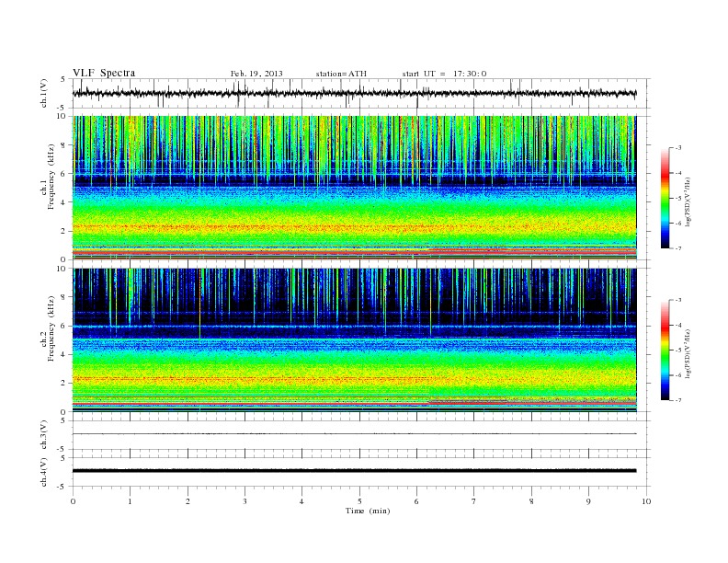
Task: Click the "start UT = 17:30:0" text
Action: click(x=444, y=74)
